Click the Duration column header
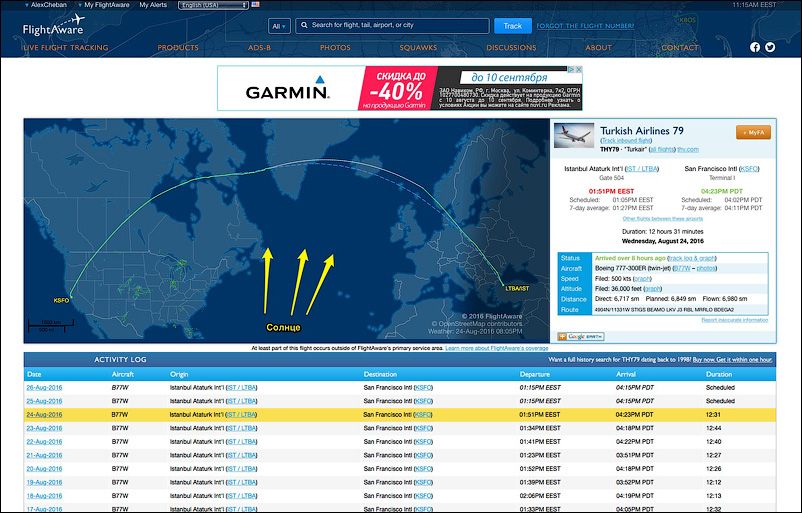802x513 pixels. coord(719,374)
